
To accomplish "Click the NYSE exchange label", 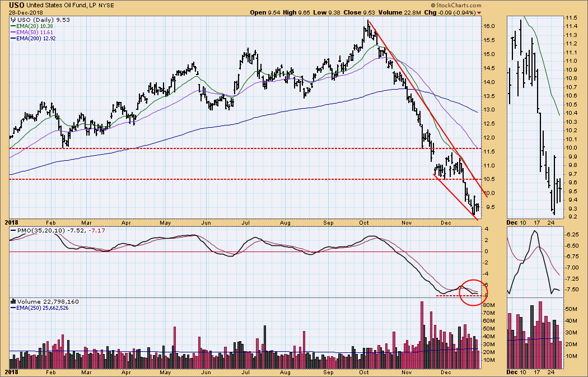I will (x=106, y=6).
